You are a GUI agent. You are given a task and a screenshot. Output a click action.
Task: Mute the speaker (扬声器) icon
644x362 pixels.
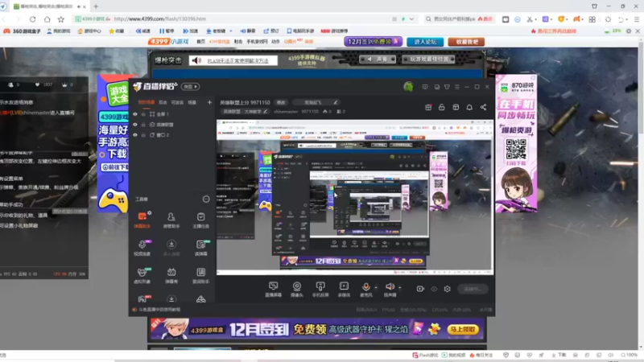pos(390,287)
